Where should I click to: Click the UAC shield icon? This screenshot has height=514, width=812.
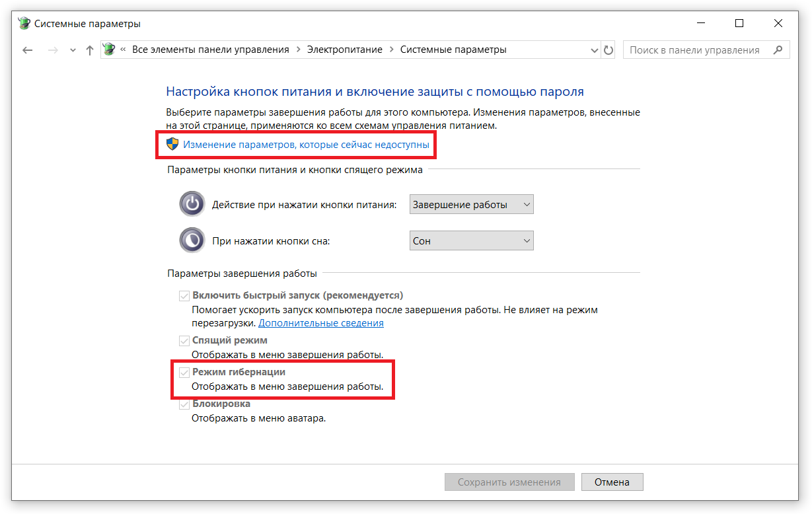(172, 144)
